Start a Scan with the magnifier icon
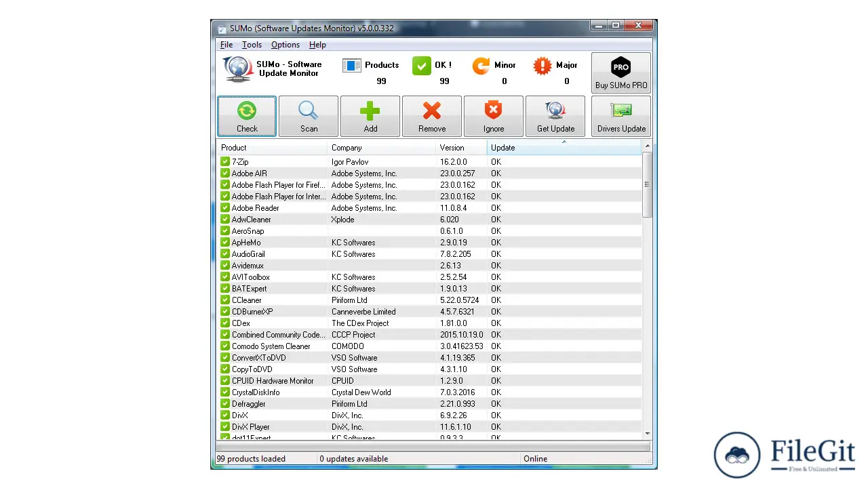This screenshot has height=488, width=868. (309, 116)
